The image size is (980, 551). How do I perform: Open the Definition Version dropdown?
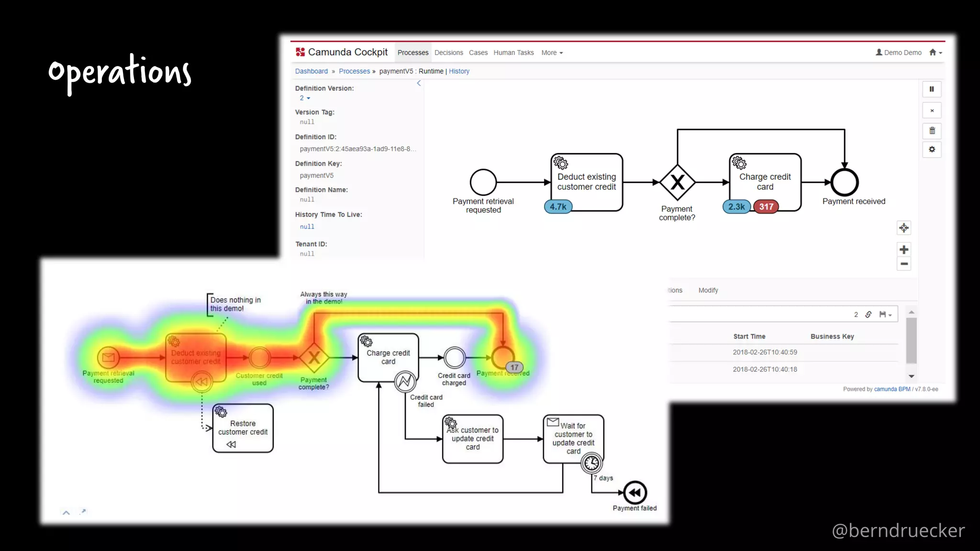click(305, 98)
